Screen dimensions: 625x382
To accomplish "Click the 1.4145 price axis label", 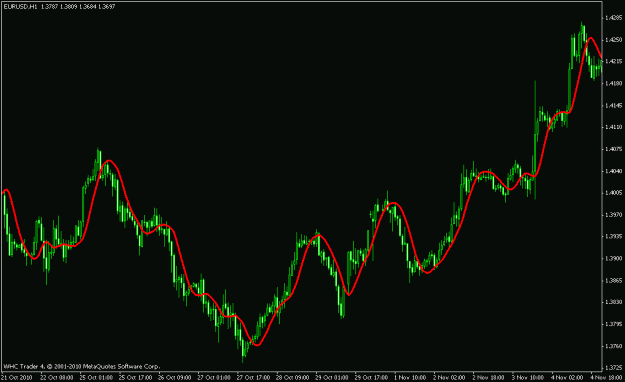I will tap(613, 105).
